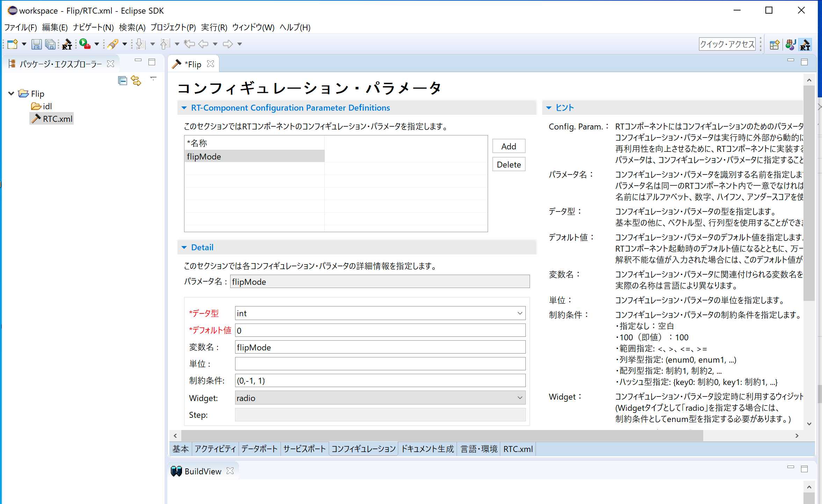Collapse the Flip project tree node

point(11,94)
